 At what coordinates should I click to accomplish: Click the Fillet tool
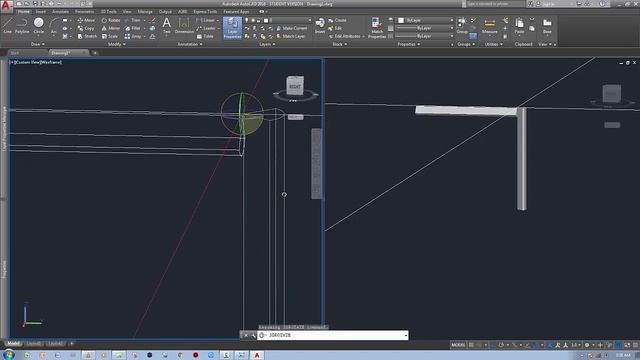coord(133,28)
